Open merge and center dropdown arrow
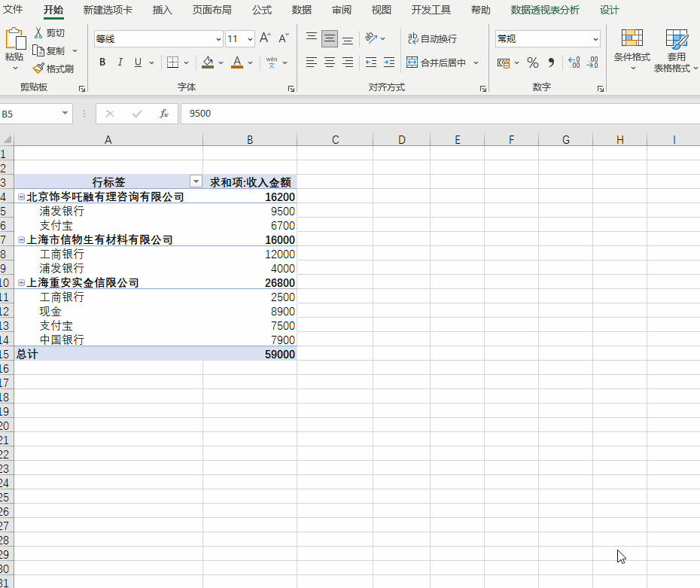Screen dimensions: 700x588 pos(476,63)
